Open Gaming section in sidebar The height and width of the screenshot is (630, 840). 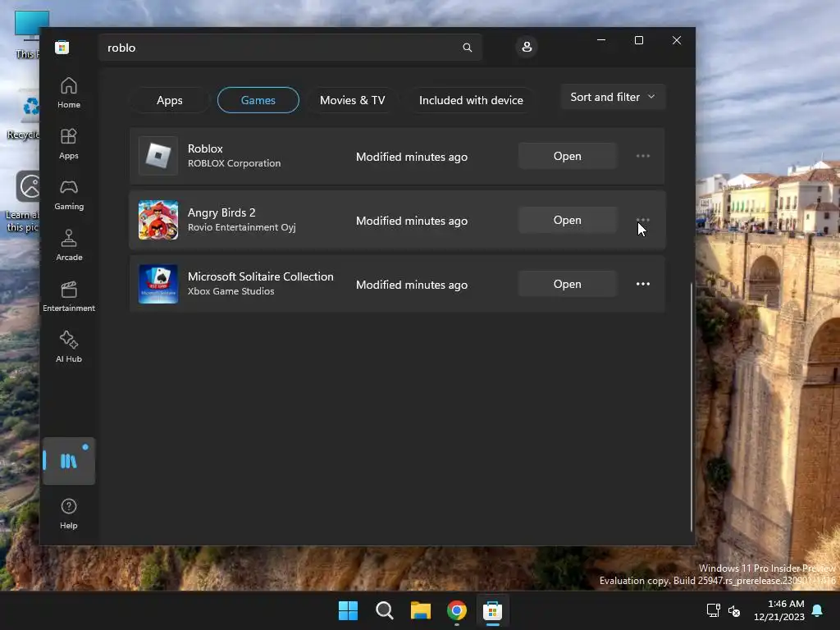pos(69,194)
